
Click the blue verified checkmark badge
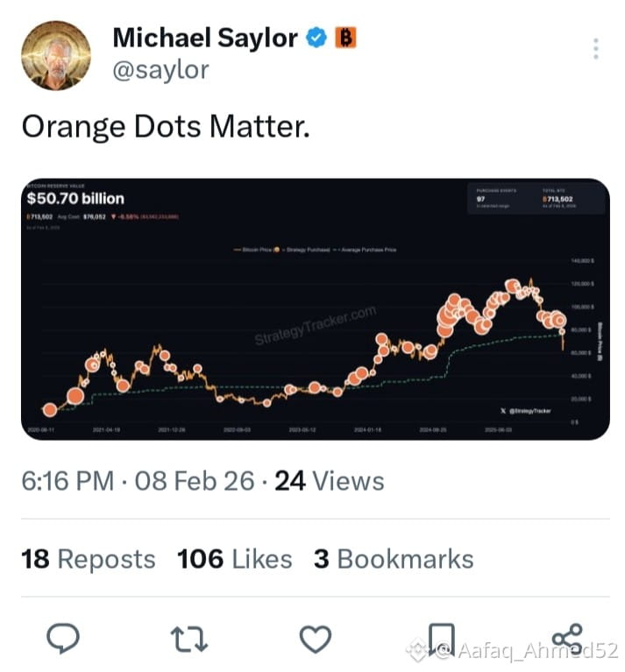coord(316,38)
